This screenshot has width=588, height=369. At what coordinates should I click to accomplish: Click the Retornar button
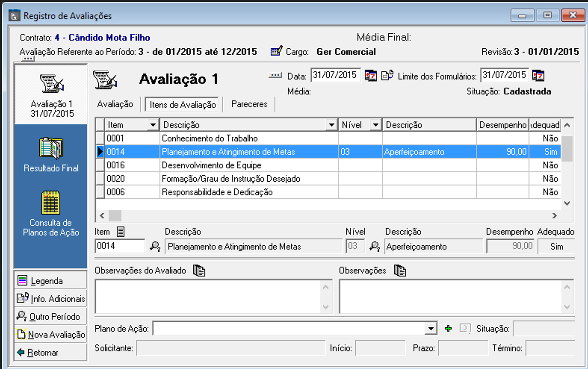51,352
